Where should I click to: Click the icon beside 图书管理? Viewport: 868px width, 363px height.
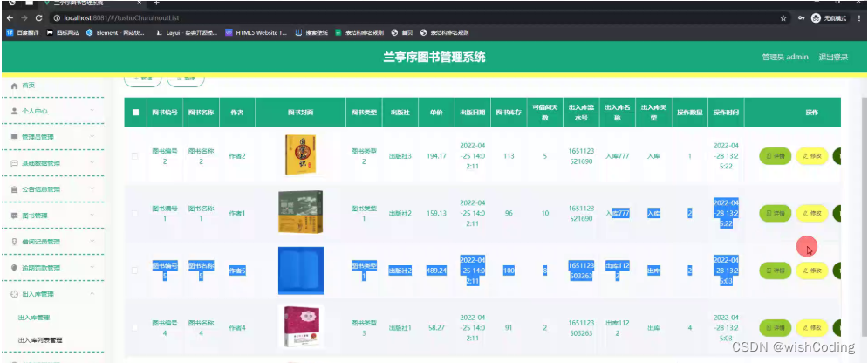pos(14,216)
